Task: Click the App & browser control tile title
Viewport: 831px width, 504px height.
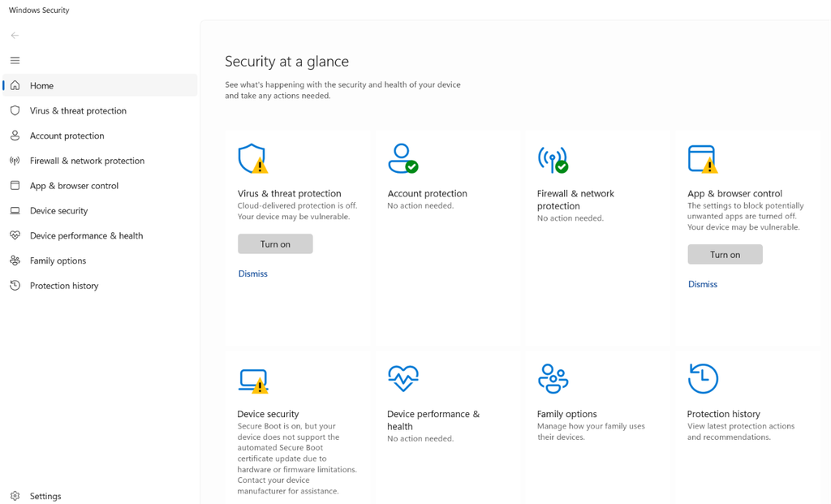Action: tap(734, 193)
